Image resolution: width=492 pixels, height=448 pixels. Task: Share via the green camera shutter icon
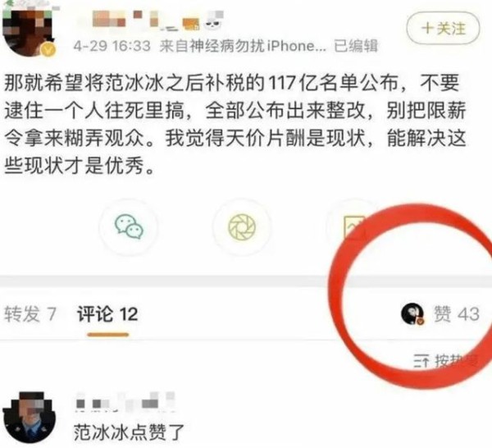242,226
